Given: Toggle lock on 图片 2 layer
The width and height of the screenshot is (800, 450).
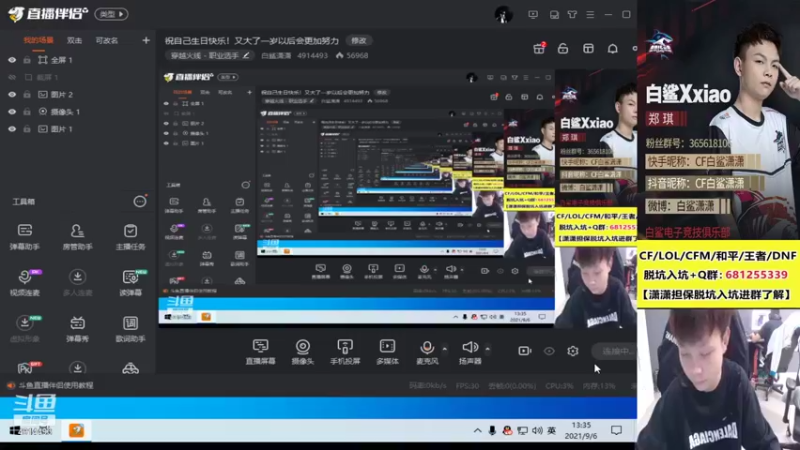Looking at the screenshot, I should [27, 94].
